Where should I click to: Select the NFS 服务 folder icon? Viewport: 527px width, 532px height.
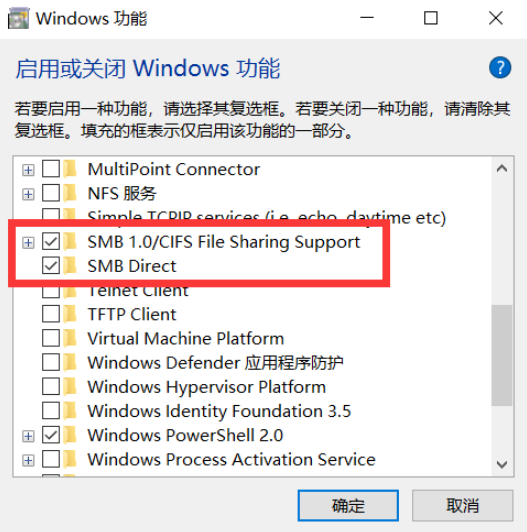pos(70,193)
